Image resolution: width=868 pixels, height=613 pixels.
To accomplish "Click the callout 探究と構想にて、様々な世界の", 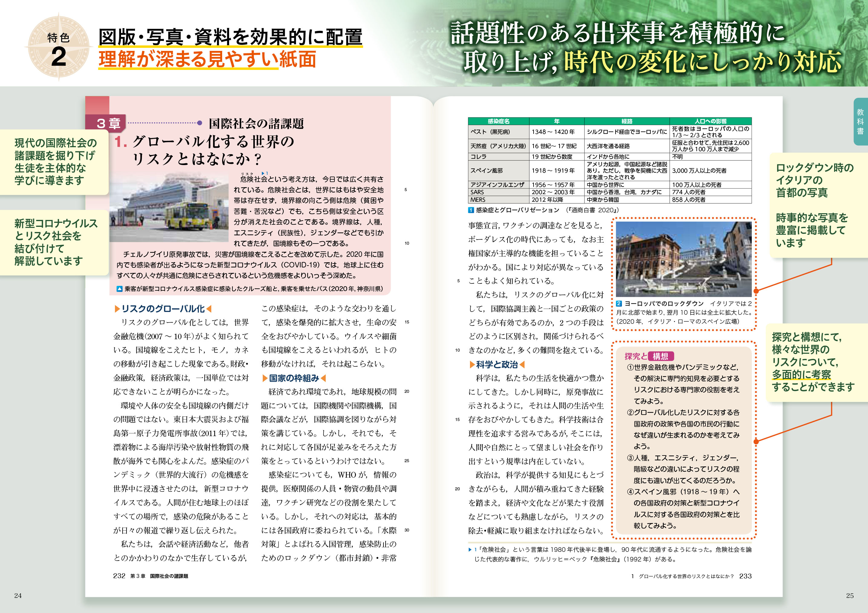I will click(817, 362).
